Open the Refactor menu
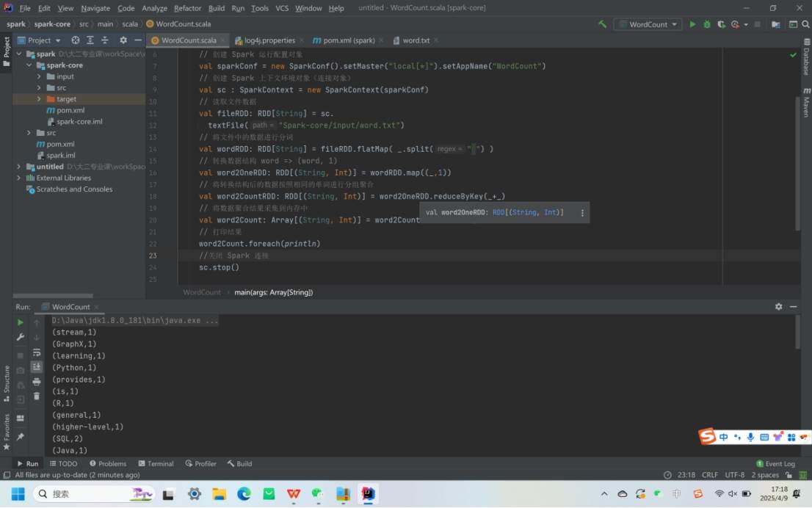 [187, 8]
